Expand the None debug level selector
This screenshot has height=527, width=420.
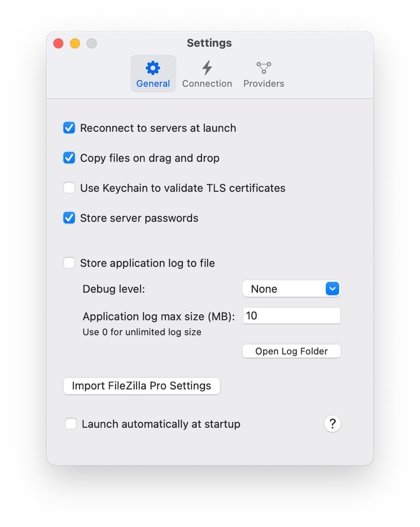[332, 289]
